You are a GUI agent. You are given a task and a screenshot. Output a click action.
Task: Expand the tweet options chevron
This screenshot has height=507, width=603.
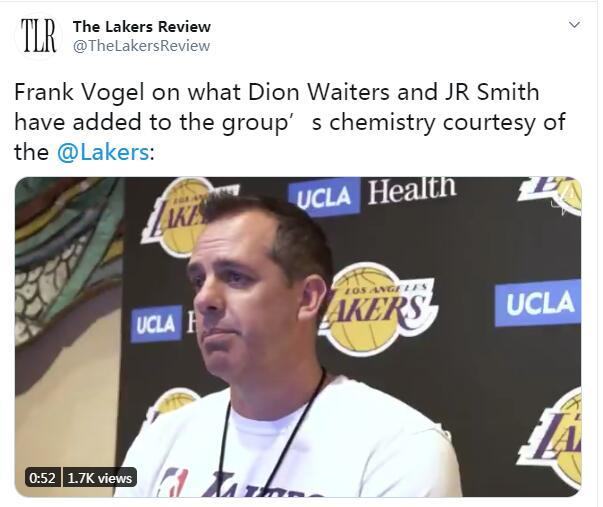574,25
